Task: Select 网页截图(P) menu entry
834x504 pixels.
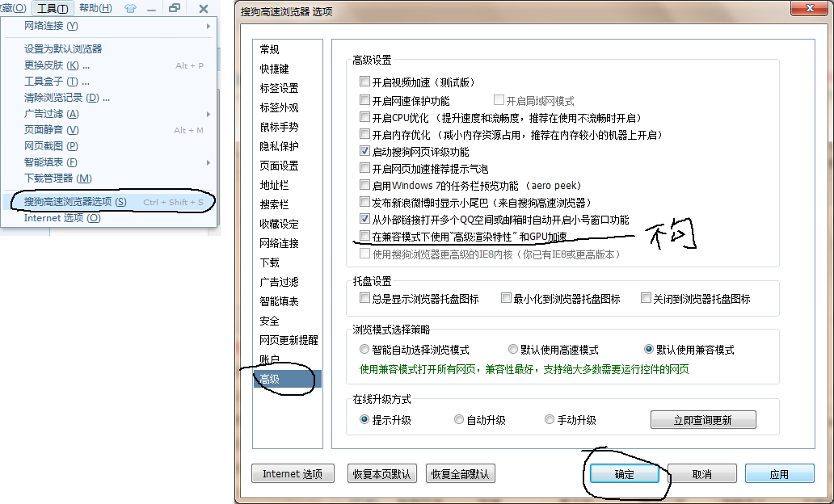Action: 108,145
